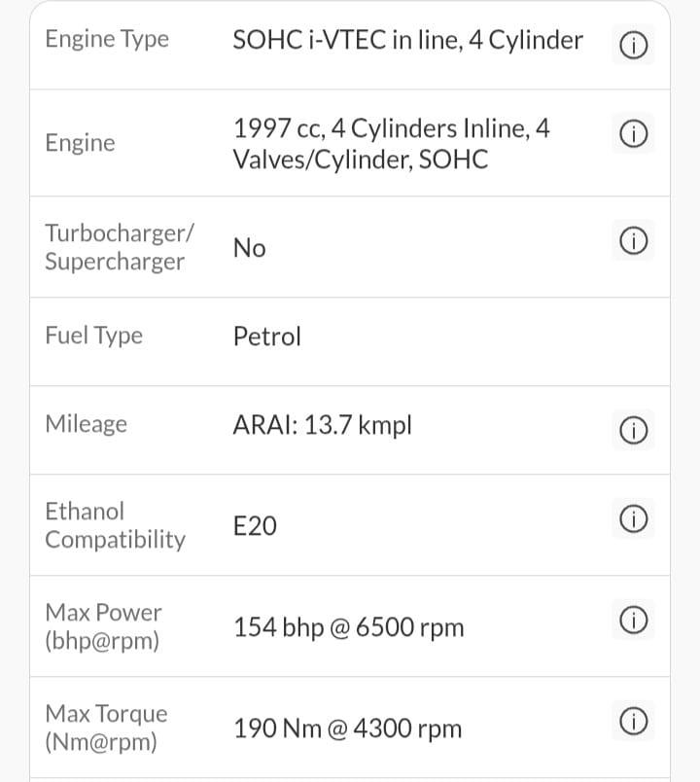Click the 'Petrol' fuel value
This screenshot has width=700, height=782.
[x=267, y=337]
